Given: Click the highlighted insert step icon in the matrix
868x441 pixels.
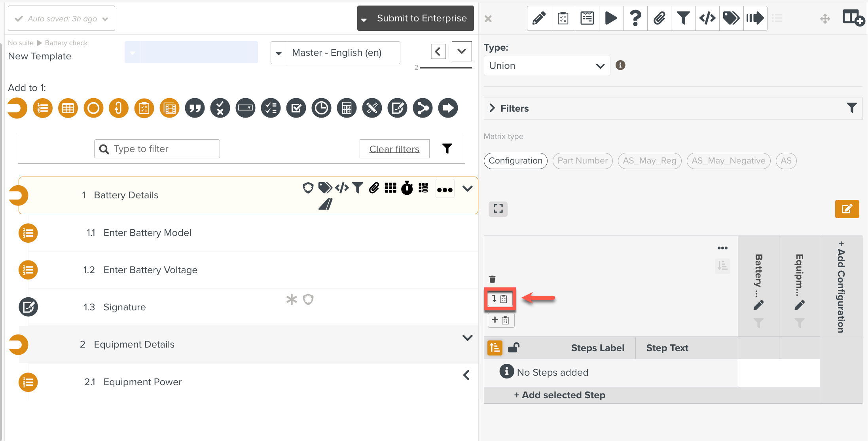Looking at the screenshot, I should tap(500, 300).
